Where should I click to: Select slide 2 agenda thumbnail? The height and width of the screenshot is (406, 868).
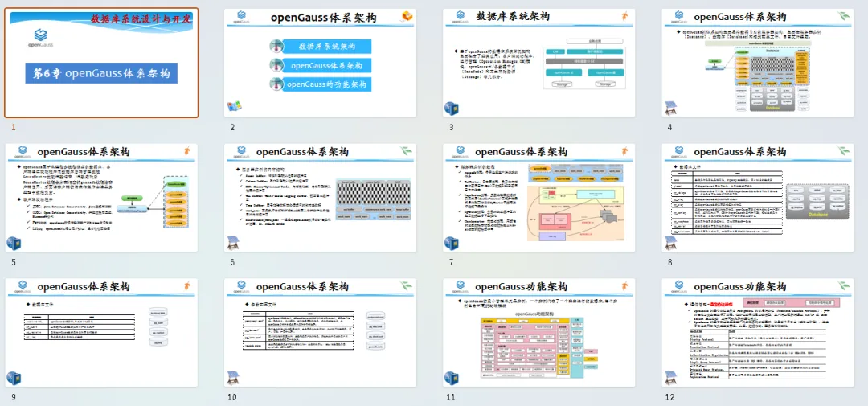coord(321,63)
